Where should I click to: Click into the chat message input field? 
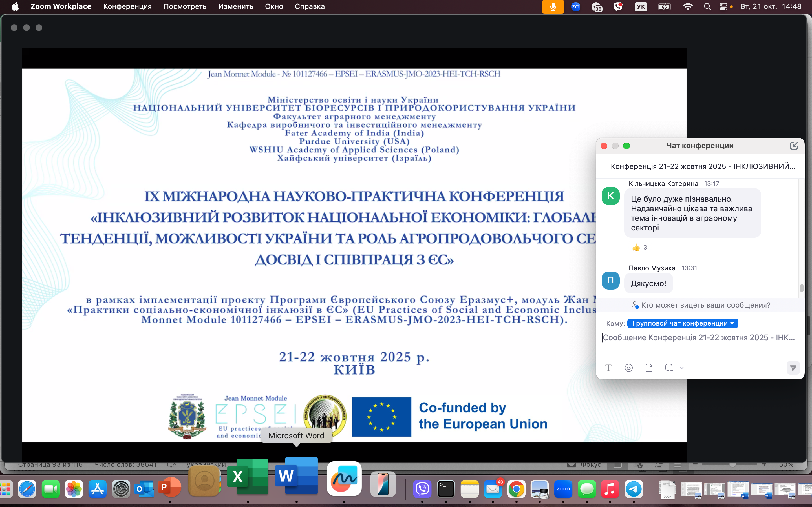coord(698,338)
